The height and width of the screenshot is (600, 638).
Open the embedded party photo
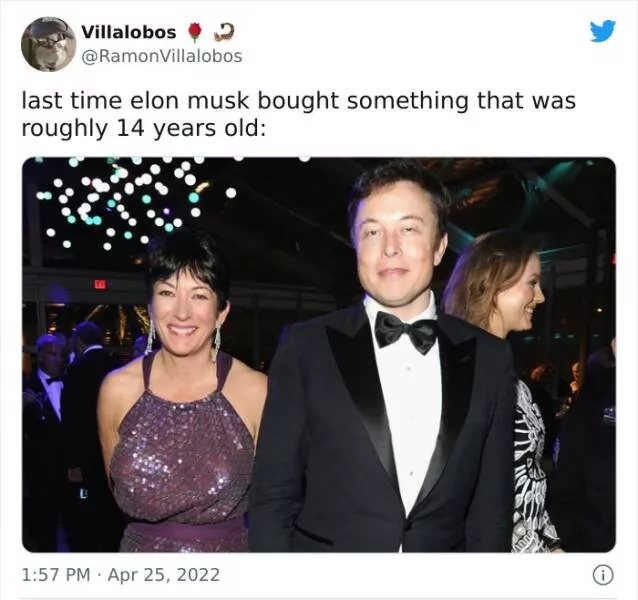coord(319,354)
